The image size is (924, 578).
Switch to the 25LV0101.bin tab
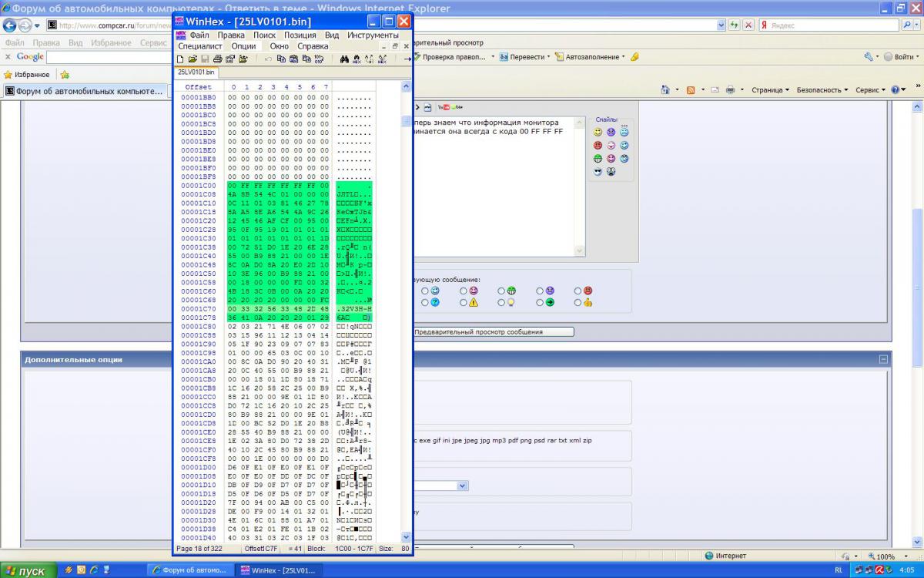196,72
